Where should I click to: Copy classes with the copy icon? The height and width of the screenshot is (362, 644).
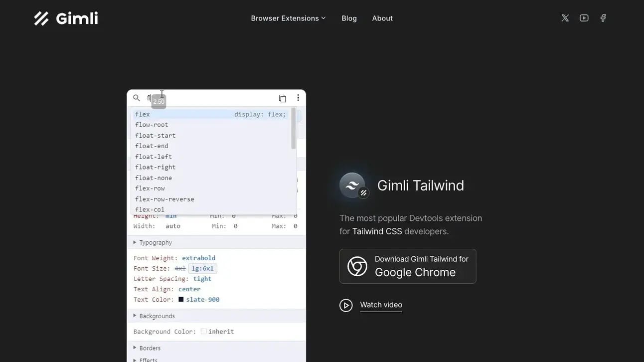(282, 98)
